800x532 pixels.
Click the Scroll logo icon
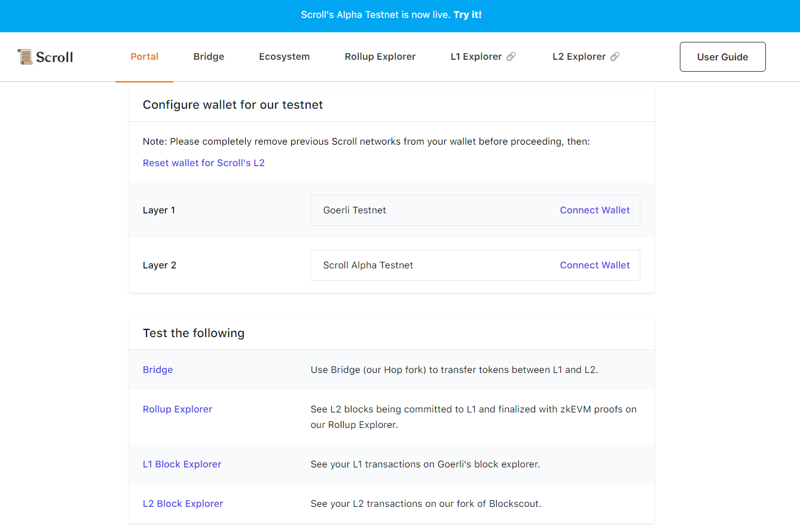click(x=25, y=57)
